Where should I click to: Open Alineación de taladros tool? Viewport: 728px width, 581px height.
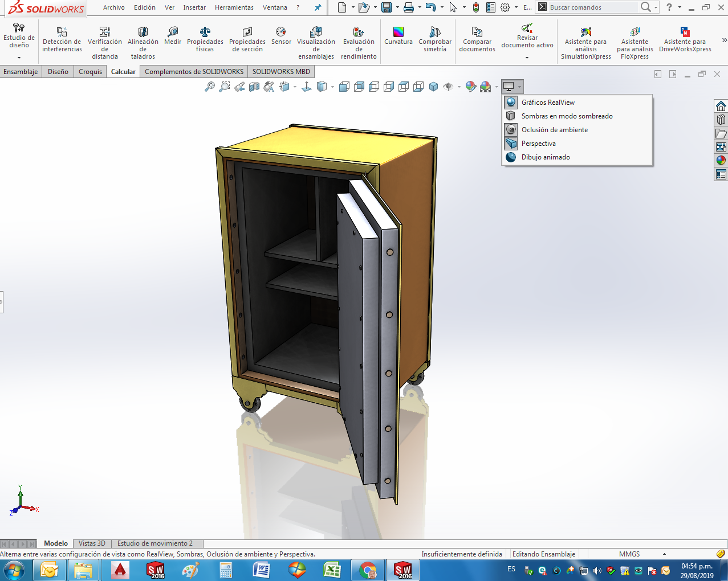[x=143, y=43]
